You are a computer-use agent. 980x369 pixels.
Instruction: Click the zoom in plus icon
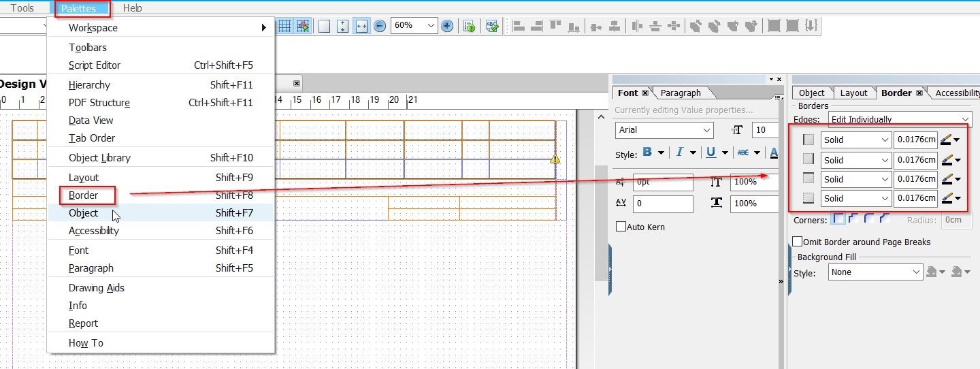[447, 26]
